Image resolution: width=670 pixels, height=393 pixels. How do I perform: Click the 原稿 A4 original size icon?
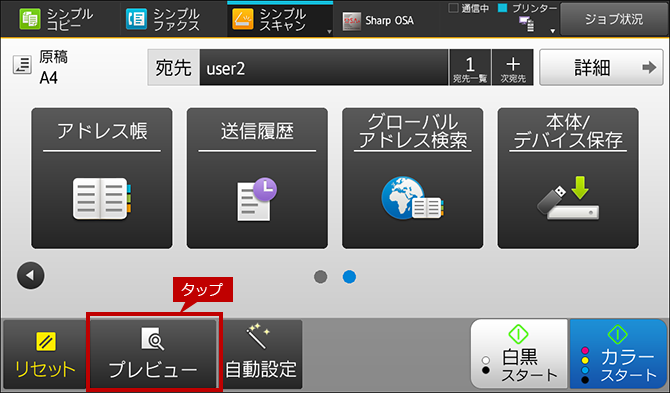tap(22, 65)
